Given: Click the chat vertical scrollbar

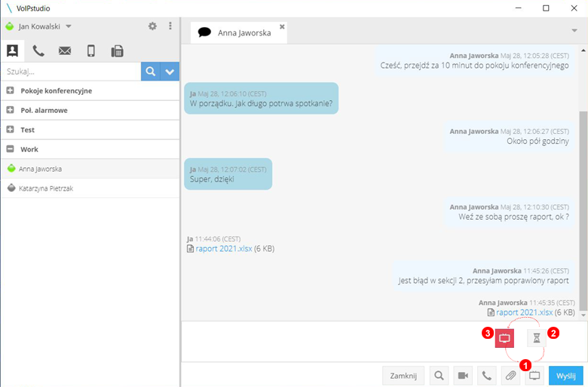Looking at the screenshot, I should pos(583,210).
